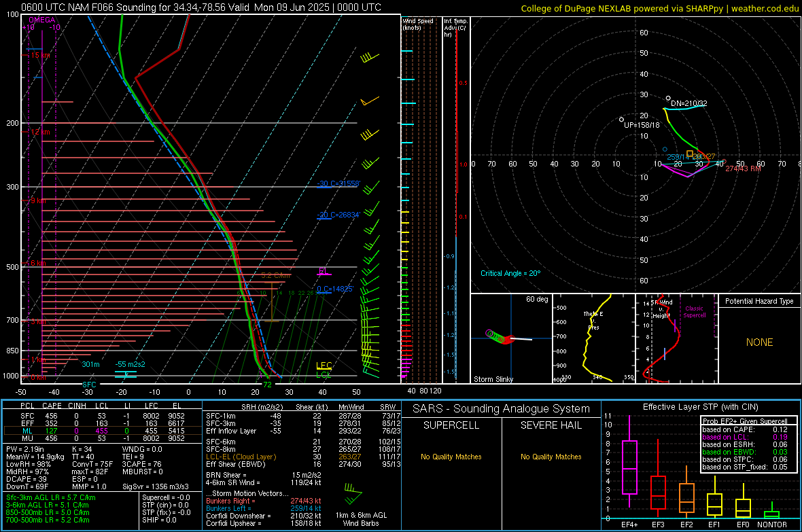Click the Storm Slinky colored circles cluster
The width and height of the screenshot is (802, 532).
pos(499,337)
